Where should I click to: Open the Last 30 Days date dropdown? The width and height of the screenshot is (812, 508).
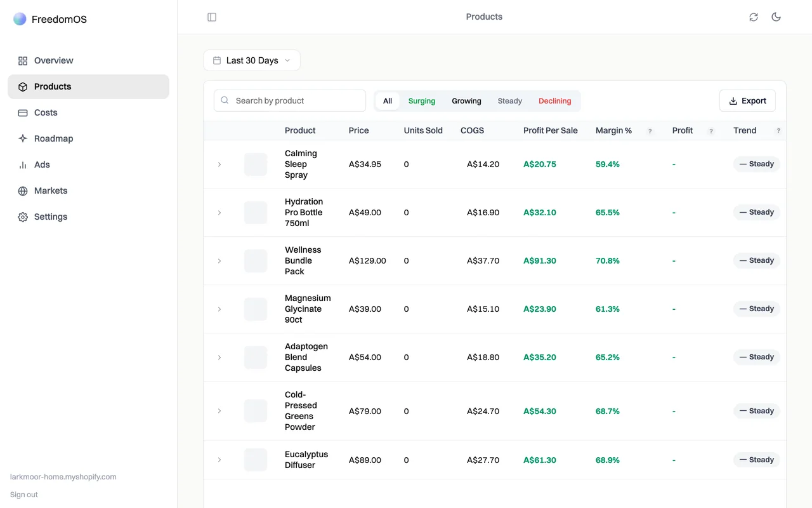(252, 60)
